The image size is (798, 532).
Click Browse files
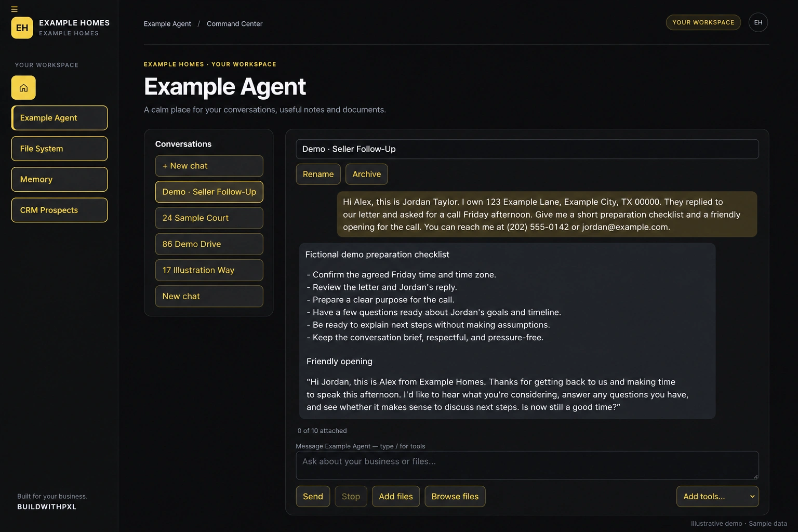pos(455,496)
